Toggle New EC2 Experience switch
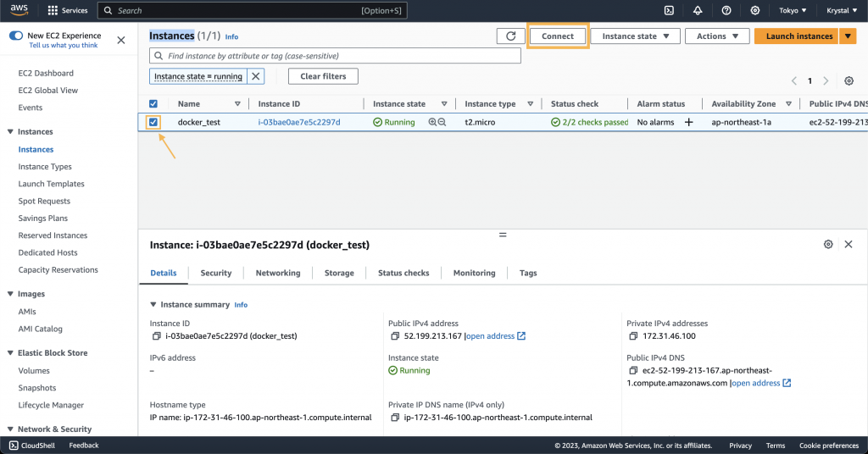The image size is (868, 454). [16, 36]
